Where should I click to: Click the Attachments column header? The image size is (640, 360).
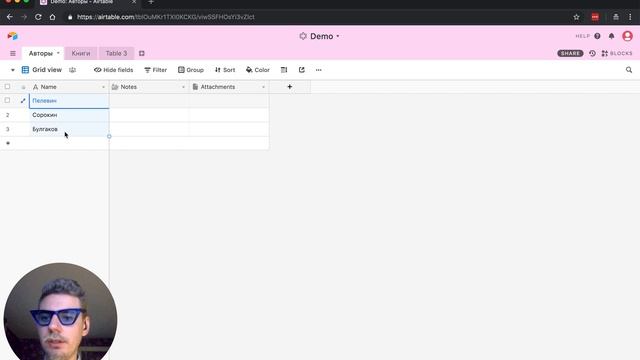[x=229, y=87]
